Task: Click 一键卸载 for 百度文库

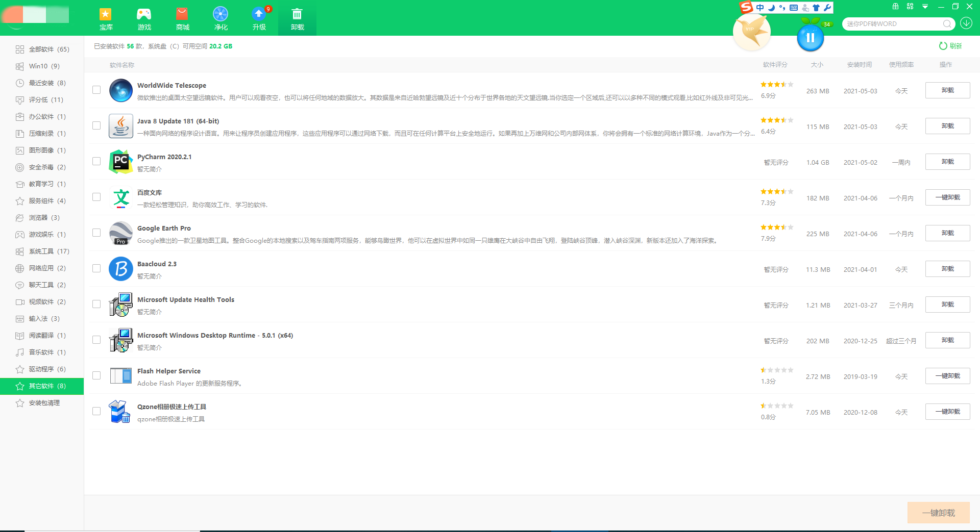Action: click(x=947, y=197)
